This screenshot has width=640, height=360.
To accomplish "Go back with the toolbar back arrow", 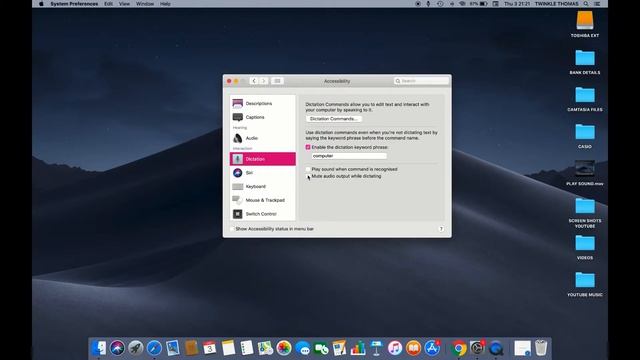I will pyautogui.click(x=254, y=81).
